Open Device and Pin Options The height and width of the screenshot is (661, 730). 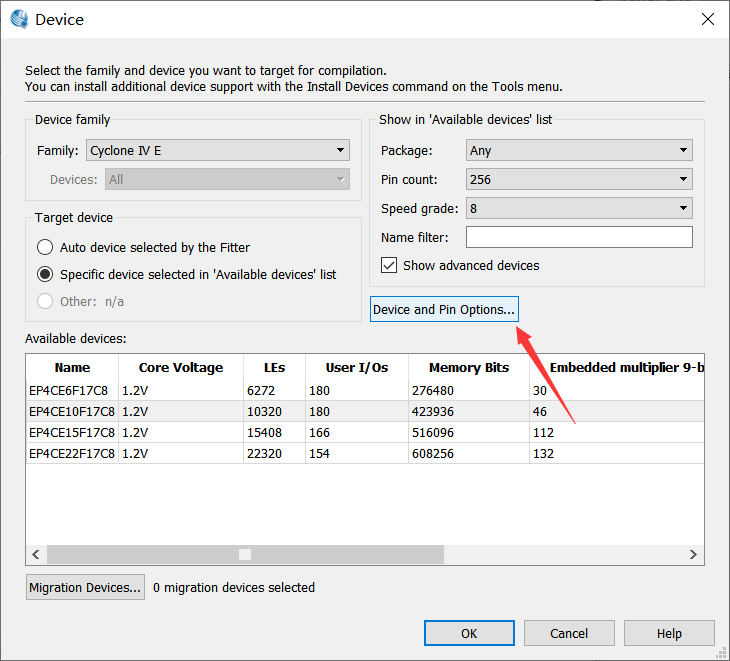coord(444,310)
